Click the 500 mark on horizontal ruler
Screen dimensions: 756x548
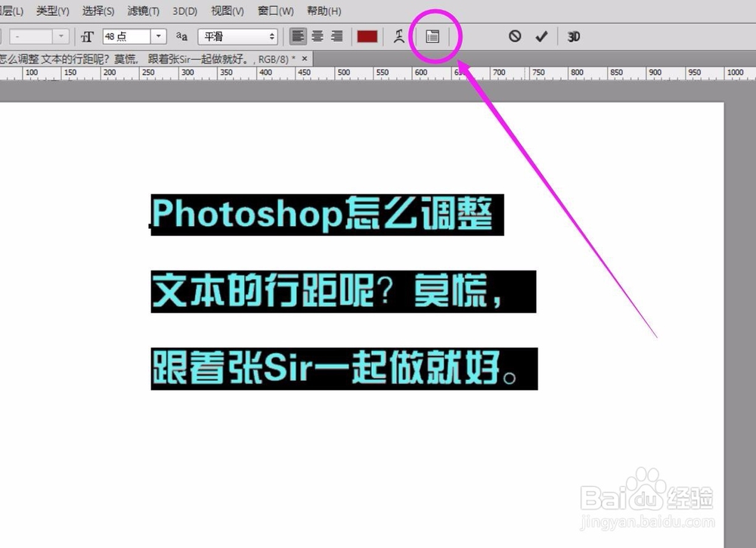(x=344, y=73)
